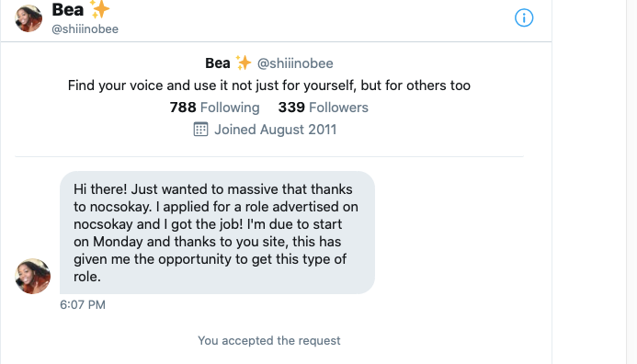Click the bio text "Find your voice..."
637x364 pixels.
[269, 85]
